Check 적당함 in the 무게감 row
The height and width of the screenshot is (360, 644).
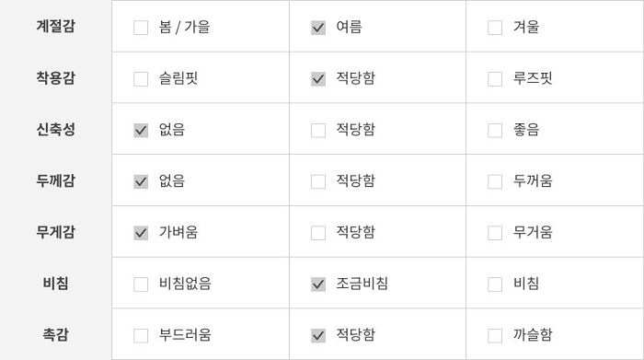318,233
